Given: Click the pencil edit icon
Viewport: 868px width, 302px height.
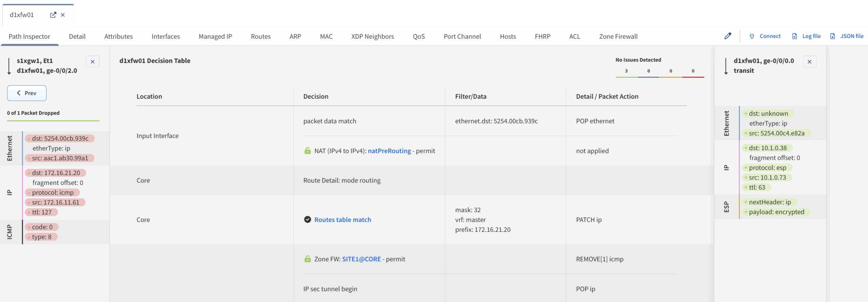Looking at the screenshot, I should click(728, 36).
